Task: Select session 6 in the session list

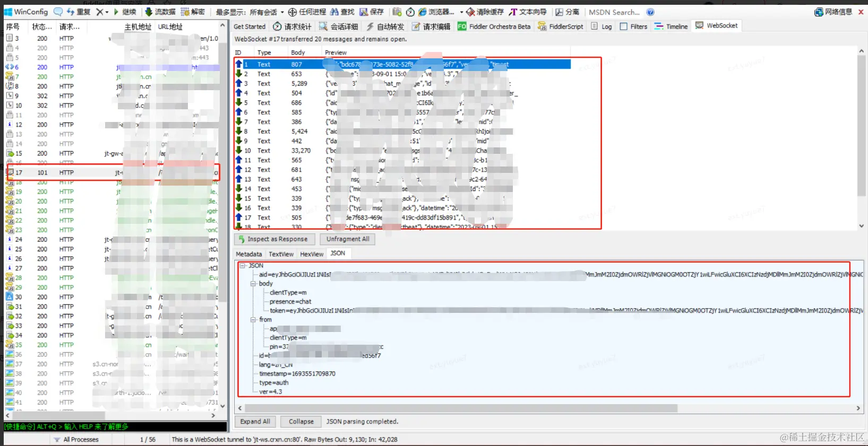Action: [112, 67]
